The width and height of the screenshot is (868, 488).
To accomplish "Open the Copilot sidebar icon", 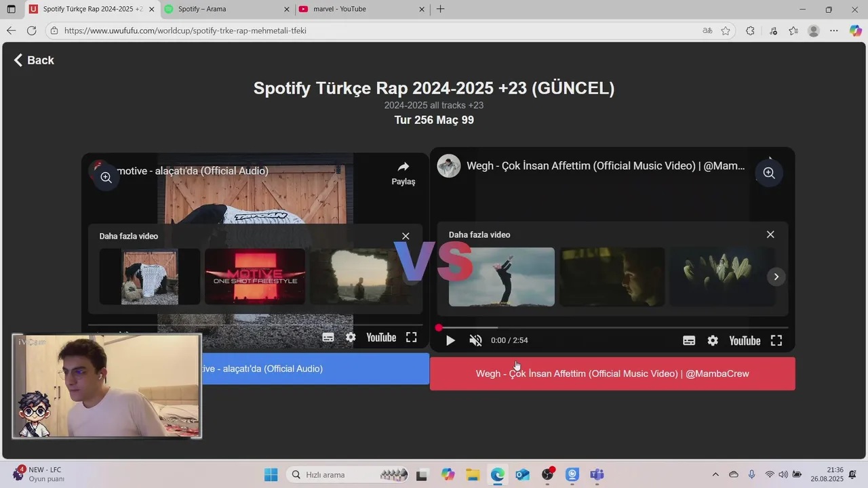I will click(x=856, y=30).
